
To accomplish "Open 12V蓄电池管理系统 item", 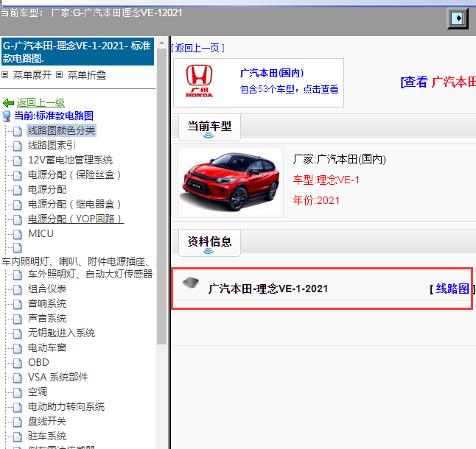I will [71, 160].
